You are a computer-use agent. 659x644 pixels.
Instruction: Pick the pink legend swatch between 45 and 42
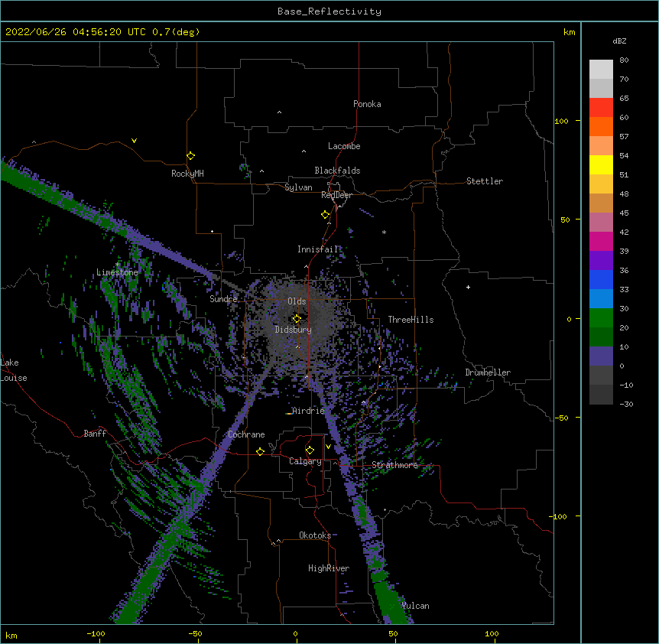[x=601, y=223]
